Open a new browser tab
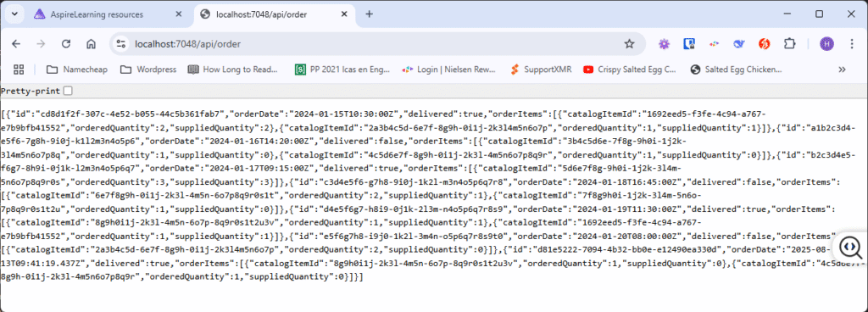The image size is (868, 312). 370,14
